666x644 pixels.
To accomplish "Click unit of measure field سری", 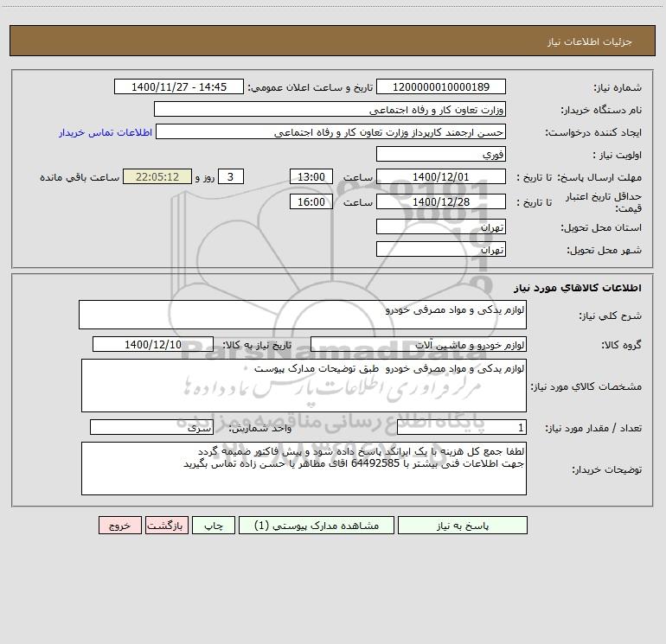I will pos(151,428).
